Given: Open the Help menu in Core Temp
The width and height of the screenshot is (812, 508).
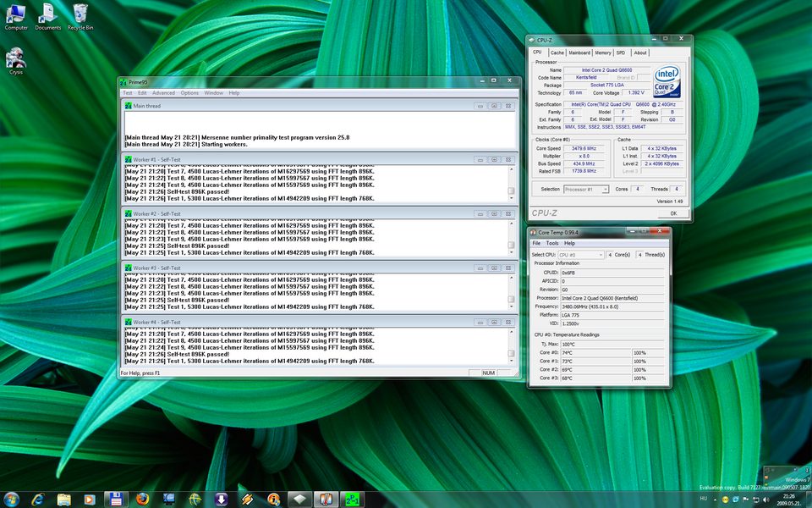Looking at the screenshot, I should (569, 243).
